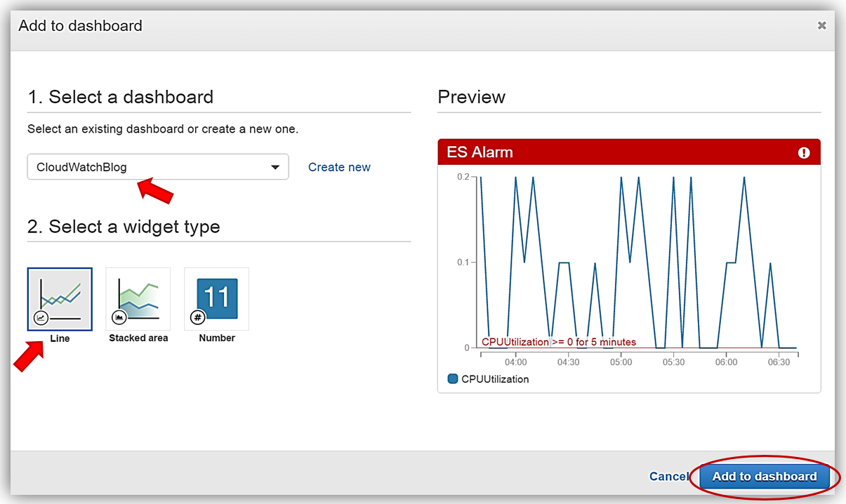Image resolution: width=846 pixels, height=504 pixels.
Task: Close the Add to dashboard dialog
Action: (x=821, y=26)
